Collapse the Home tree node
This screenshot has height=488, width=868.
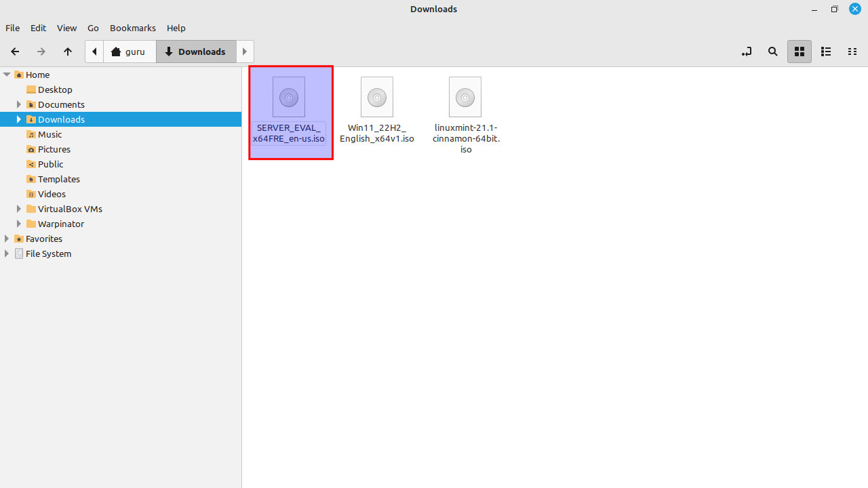pos(7,75)
